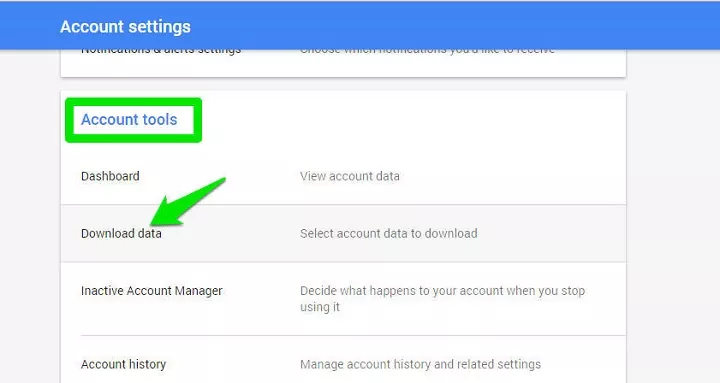Click the Account settings title
The height and width of the screenshot is (383, 720).
click(x=125, y=27)
